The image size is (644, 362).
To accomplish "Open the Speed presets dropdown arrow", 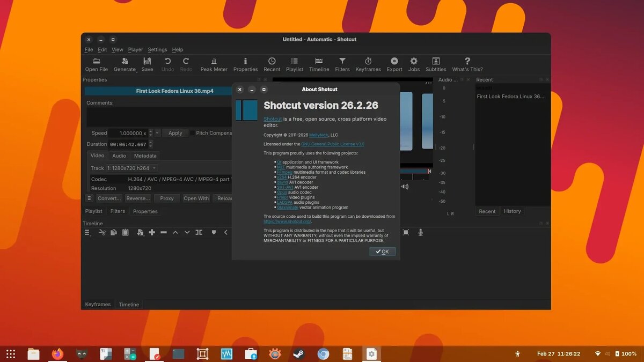I will tap(157, 133).
